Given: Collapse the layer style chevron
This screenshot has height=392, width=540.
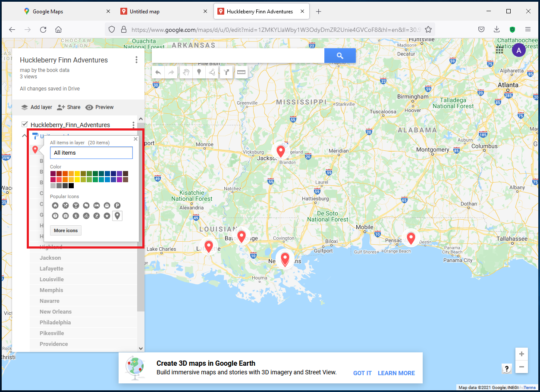Looking at the screenshot, I should pyautogui.click(x=24, y=136).
